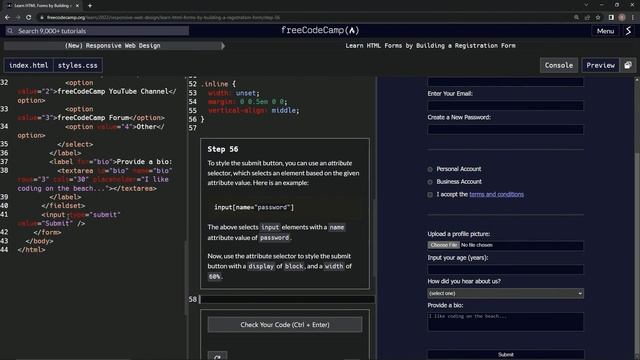Click the Choose File button
This screenshot has height=360, width=640.
[444, 245]
